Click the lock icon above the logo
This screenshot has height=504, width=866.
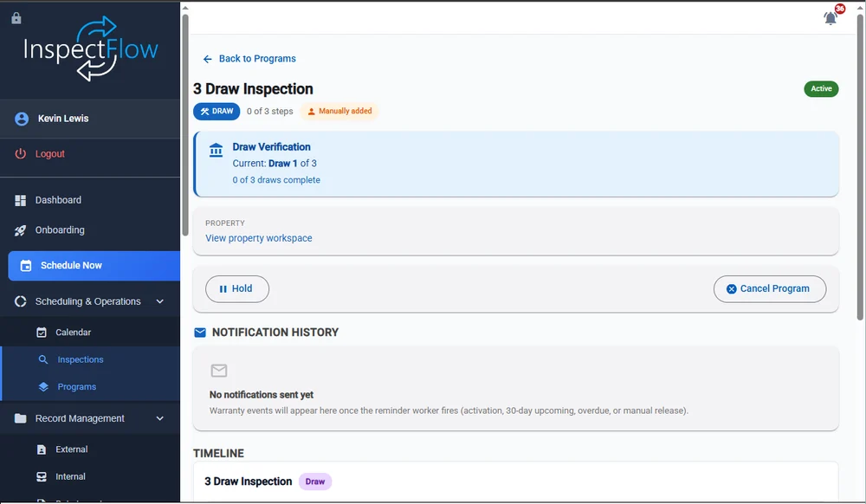[16, 18]
